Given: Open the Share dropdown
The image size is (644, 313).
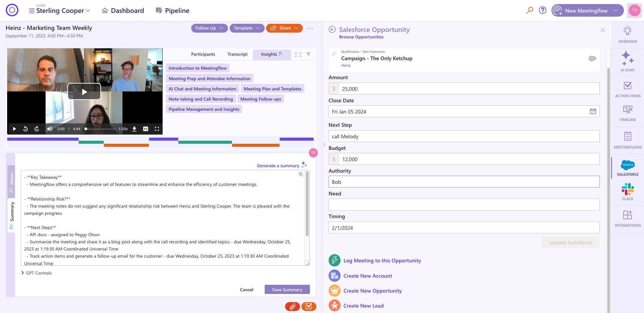Looking at the screenshot, I should [x=284, y=28].
